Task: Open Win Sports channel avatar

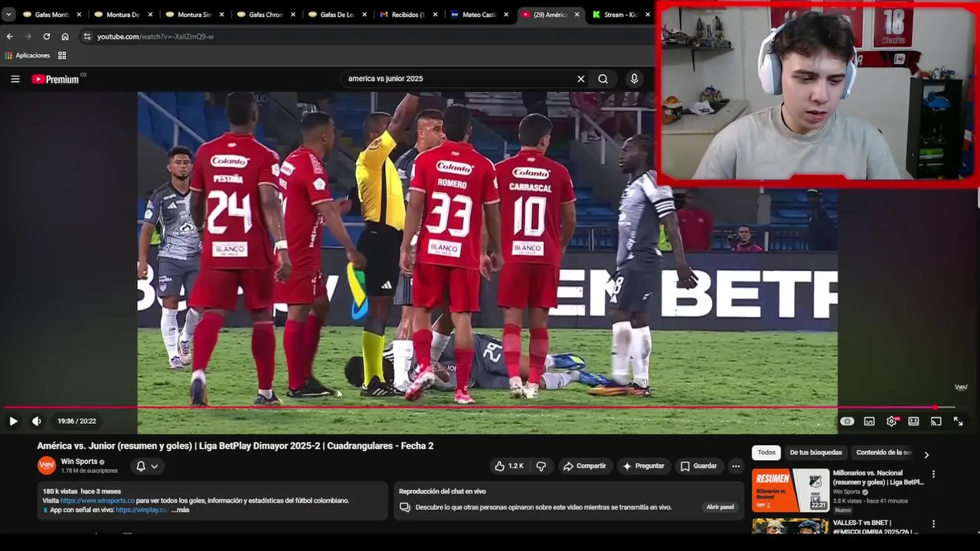Action: point(47,465)
